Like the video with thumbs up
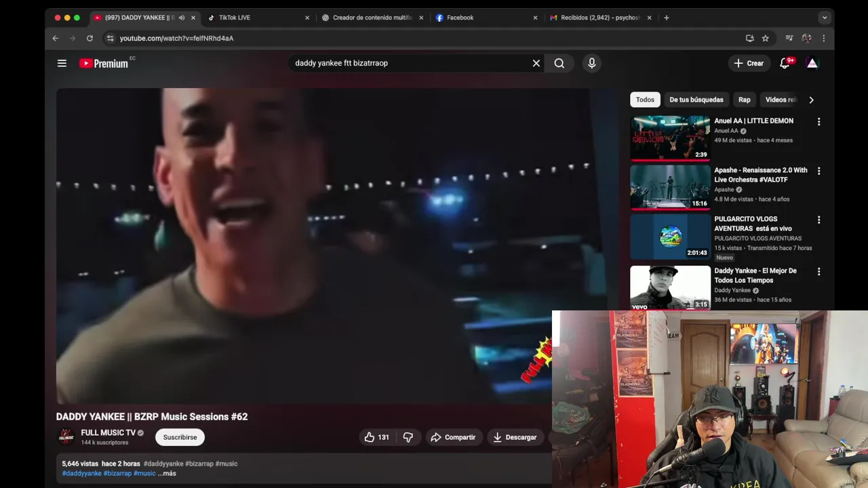Image resolution: width=868 pixels, height=488 pixels. click(376, 437)
